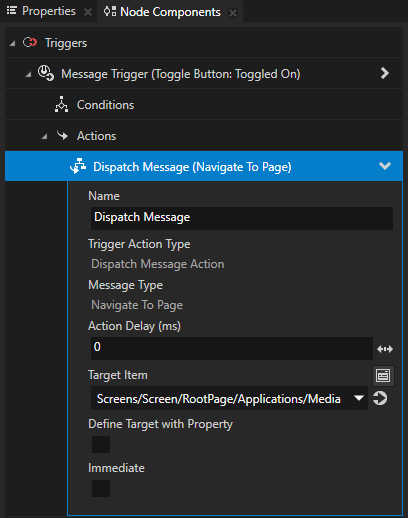Viewport: 408px width, 518px height.
Task: Expand Message Trigger details chevron
Action: coord(385,73)
